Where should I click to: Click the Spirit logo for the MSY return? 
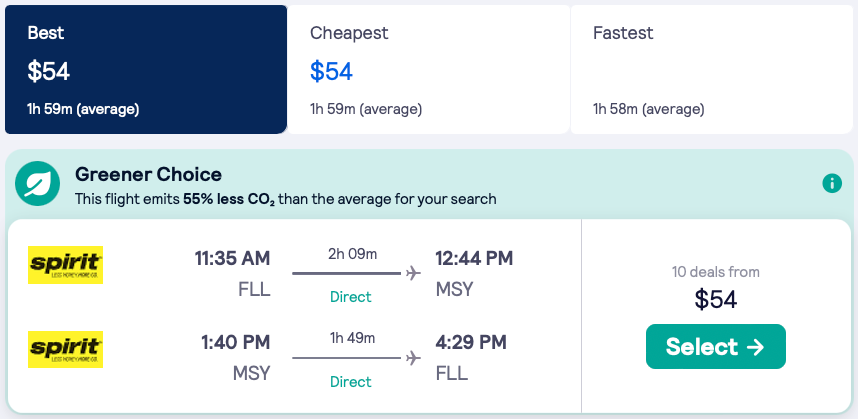click(66, 350)
